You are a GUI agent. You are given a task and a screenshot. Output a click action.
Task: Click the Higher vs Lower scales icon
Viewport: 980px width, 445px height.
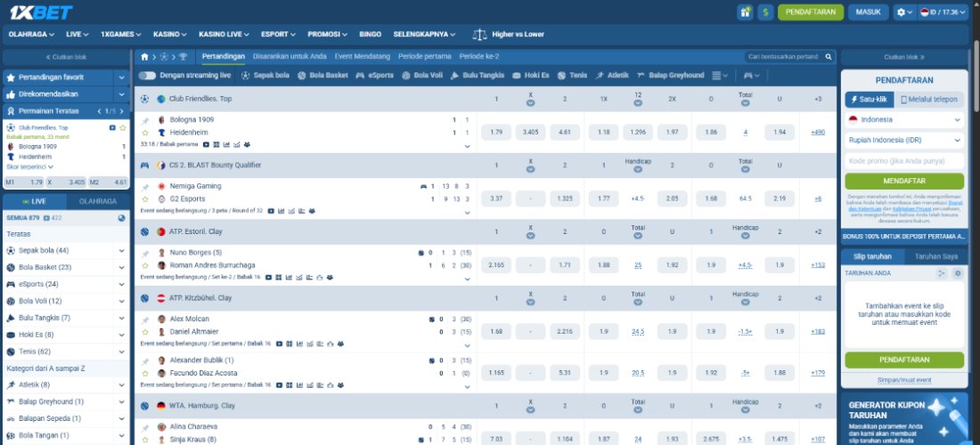[479, 35]
